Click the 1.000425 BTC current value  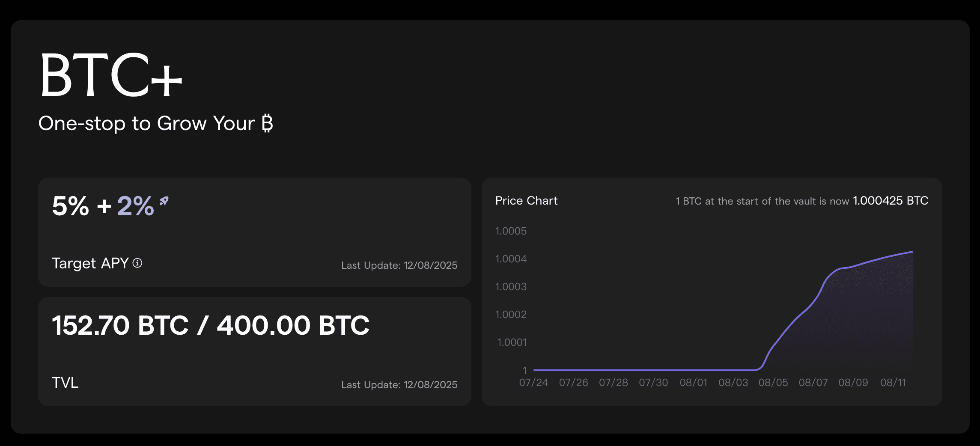891,201
